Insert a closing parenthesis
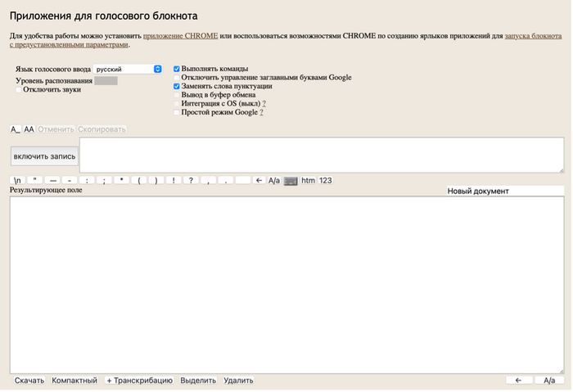This screenshot has height=392, width=573. [156, 181]
